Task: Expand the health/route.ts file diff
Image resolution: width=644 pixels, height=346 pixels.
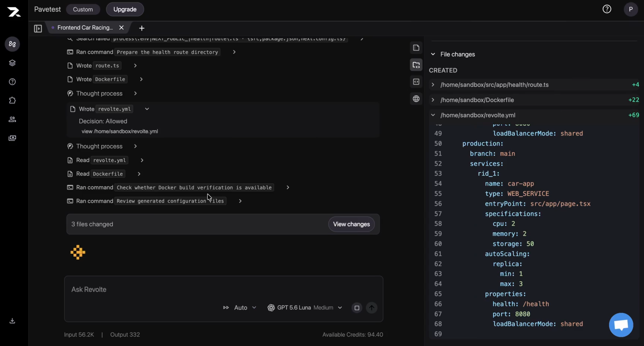Action: click(x=433, y=85)
